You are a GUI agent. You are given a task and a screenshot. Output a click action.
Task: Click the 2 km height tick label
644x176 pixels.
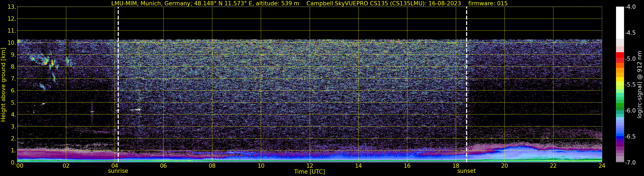[13, 139]
